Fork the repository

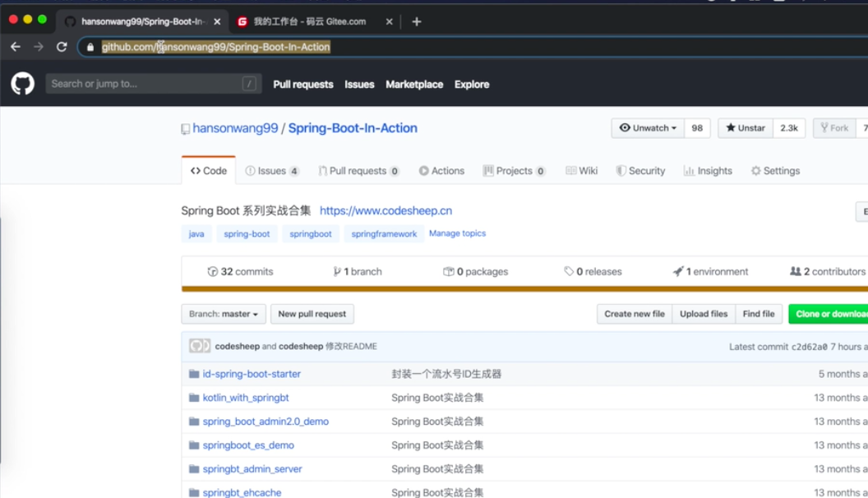tap(834, 128)
